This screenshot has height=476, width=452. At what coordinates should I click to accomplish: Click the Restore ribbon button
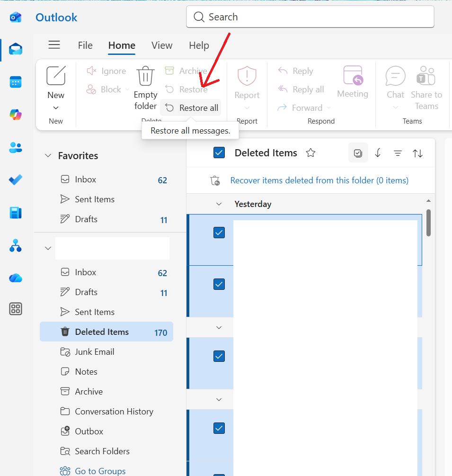pos(186,90)
